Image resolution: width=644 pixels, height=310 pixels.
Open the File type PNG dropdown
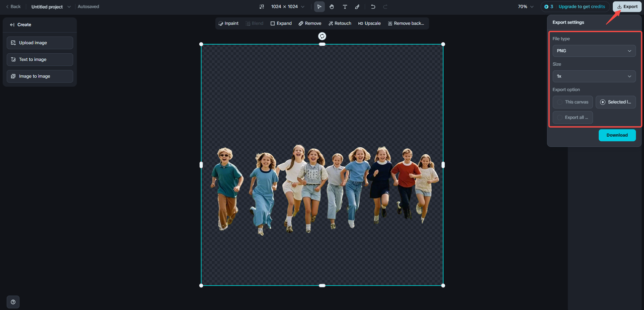click(x=594, y=51)
